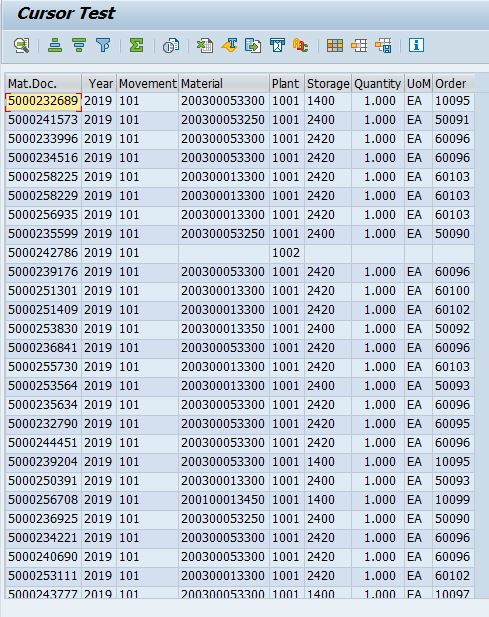Click document number 5000251409

(43, 310)
